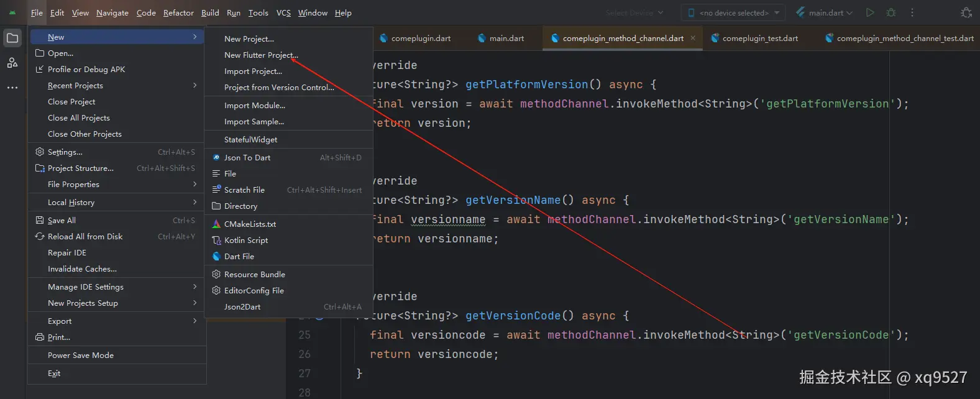Open the Window menu
Image resolution: width=980 pixels, height=399 pixels.
point(313,12)
